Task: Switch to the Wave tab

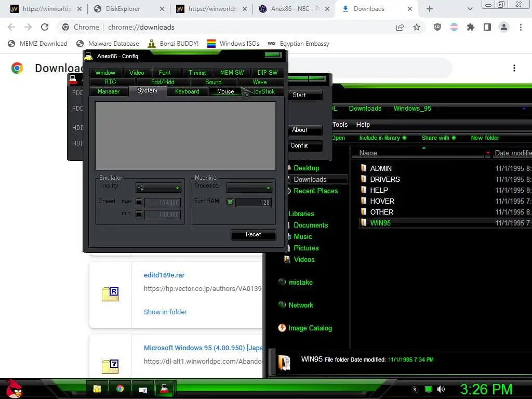Action: 260,82
